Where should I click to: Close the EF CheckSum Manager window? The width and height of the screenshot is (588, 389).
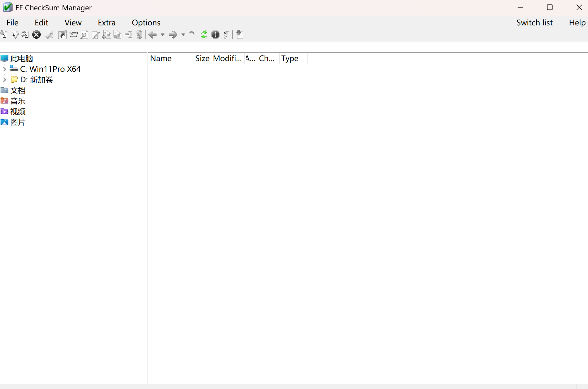[x=579, y=8]
